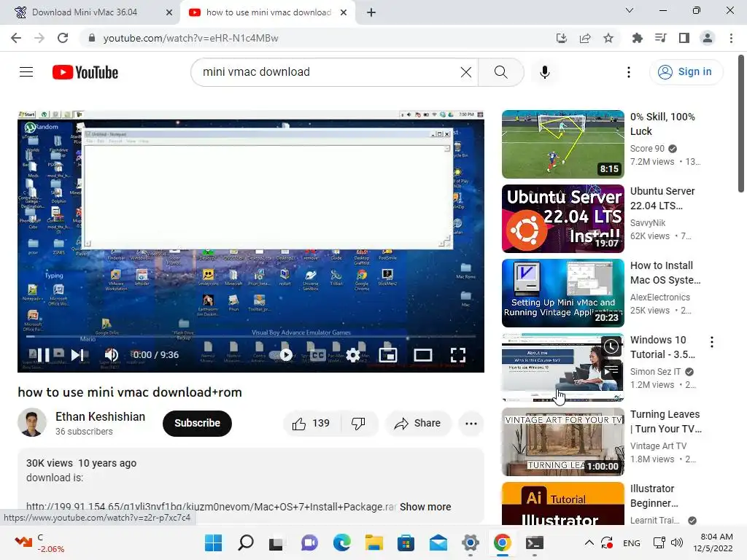747x560 pixels.
Task: Share this page from address bar
Action: coord(585,38)
